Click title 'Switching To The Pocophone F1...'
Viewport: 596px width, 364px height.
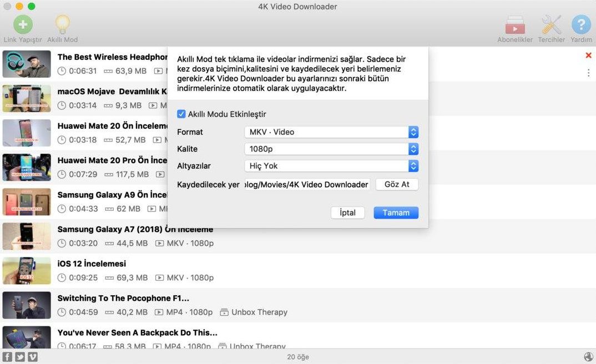(123, 299)
